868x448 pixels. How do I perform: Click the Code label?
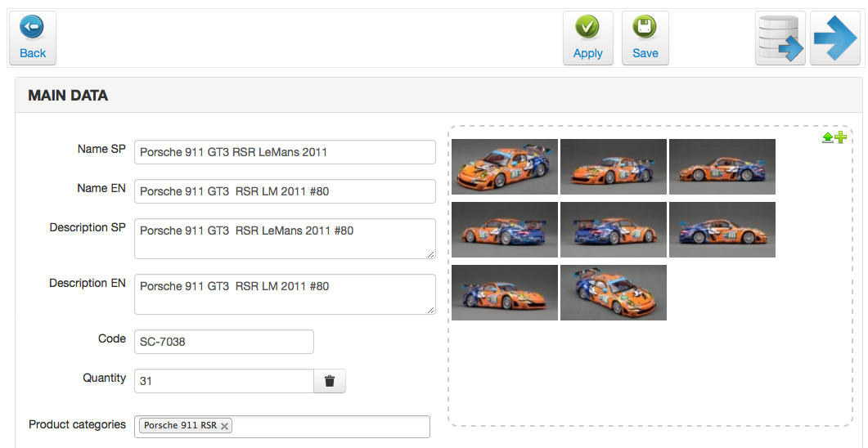click(112, 338)
